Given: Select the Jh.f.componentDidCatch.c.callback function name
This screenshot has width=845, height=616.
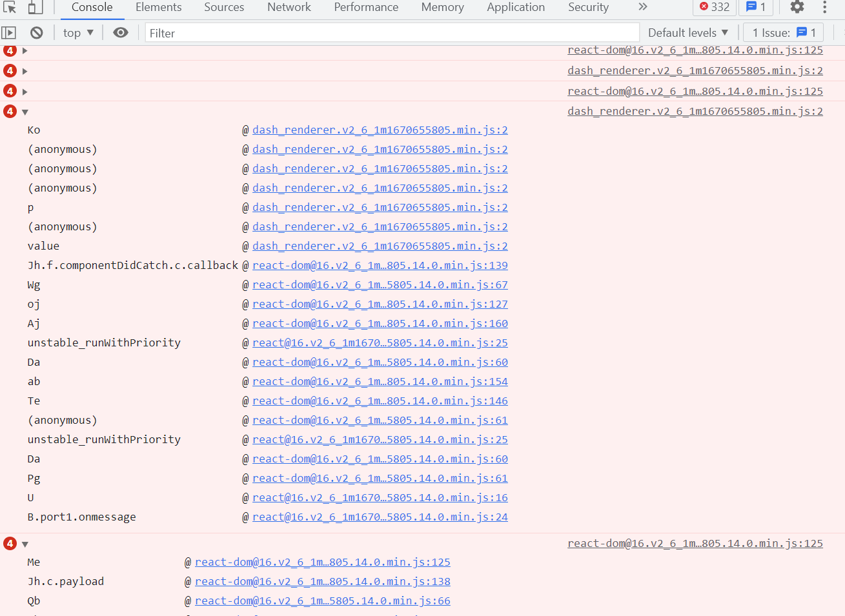Looking at the screenshot, I should click(x=133, y=266).
